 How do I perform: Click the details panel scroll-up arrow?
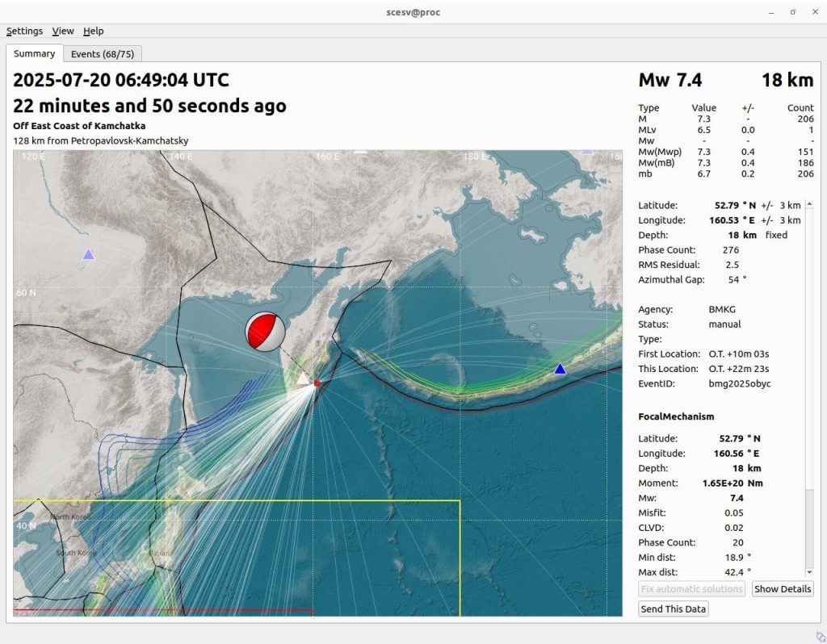[810, 205]
